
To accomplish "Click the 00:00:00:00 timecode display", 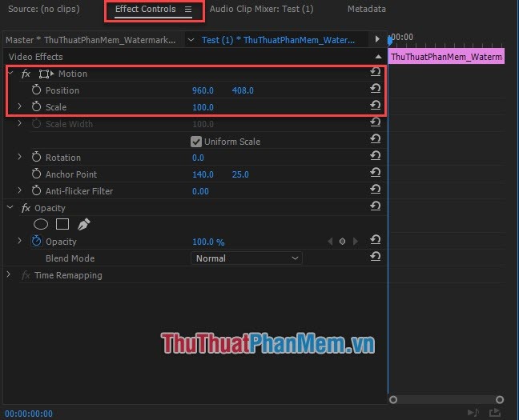I will tap(29, 414).
